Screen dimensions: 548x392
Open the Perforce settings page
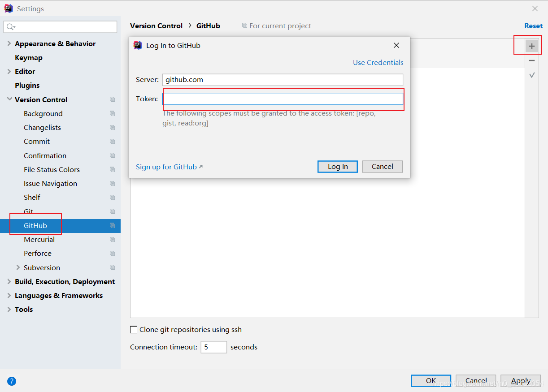click(38, 254)
